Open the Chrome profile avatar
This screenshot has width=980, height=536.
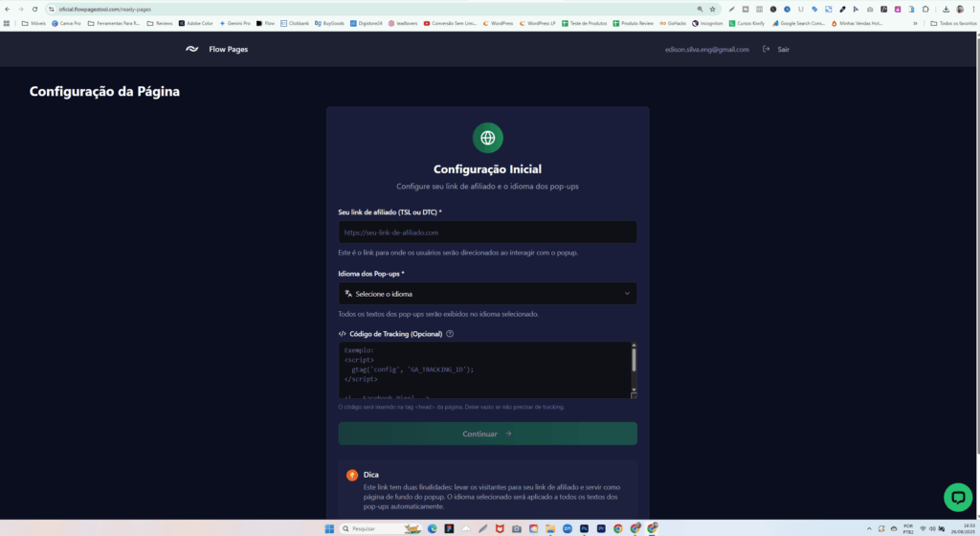point(960,10)
